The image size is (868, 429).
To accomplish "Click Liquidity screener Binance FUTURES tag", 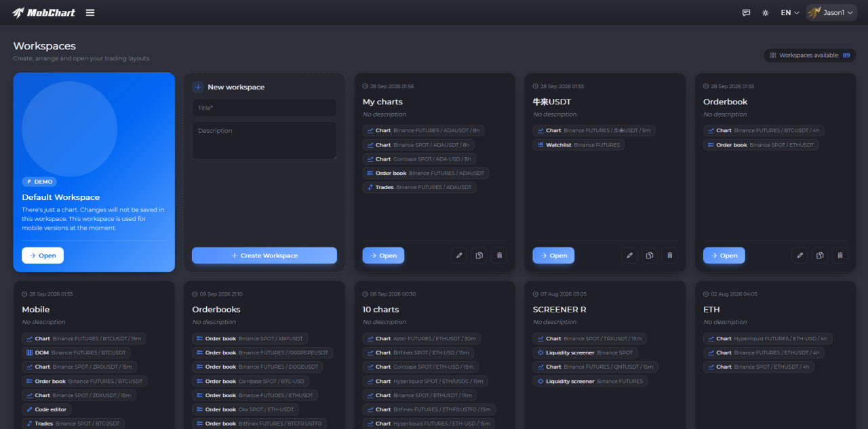I will pos(590,381).
